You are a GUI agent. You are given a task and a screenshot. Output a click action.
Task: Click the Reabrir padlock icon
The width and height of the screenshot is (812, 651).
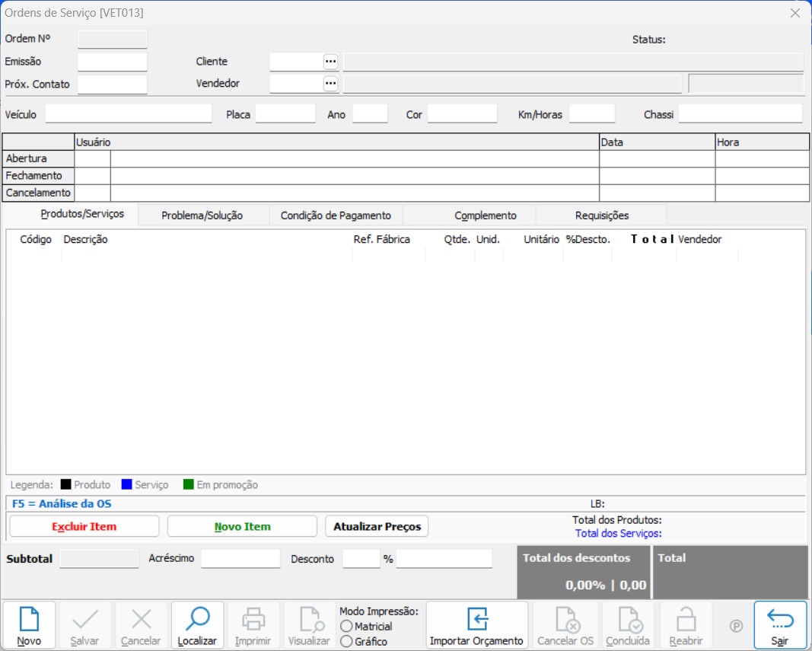686,619
